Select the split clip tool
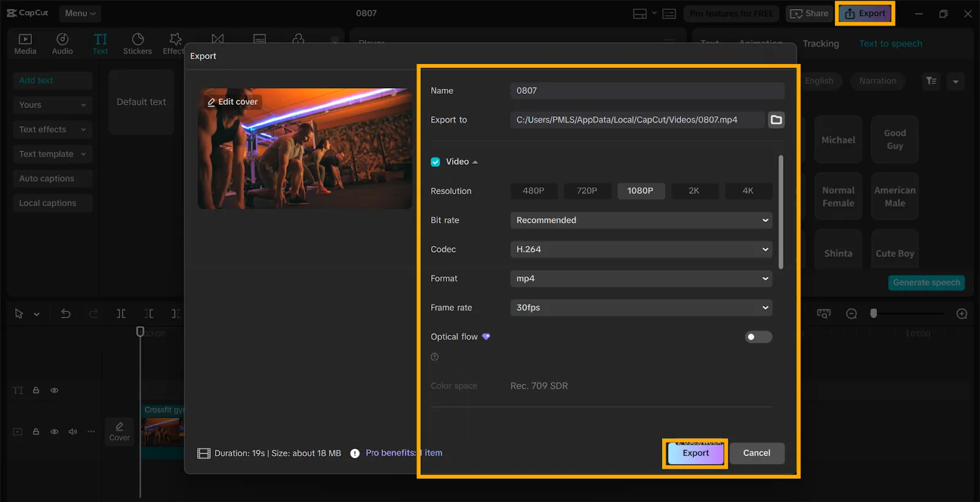 (121, 314)
